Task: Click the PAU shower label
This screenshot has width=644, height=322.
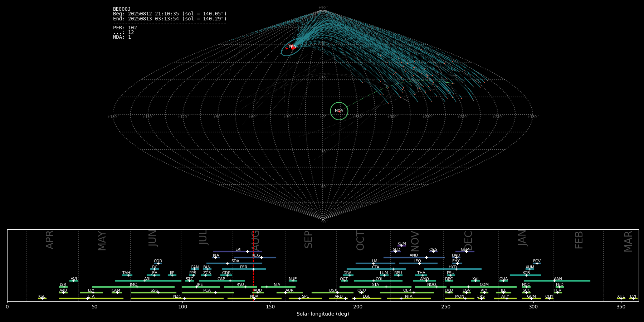Action: click(240, 285)
